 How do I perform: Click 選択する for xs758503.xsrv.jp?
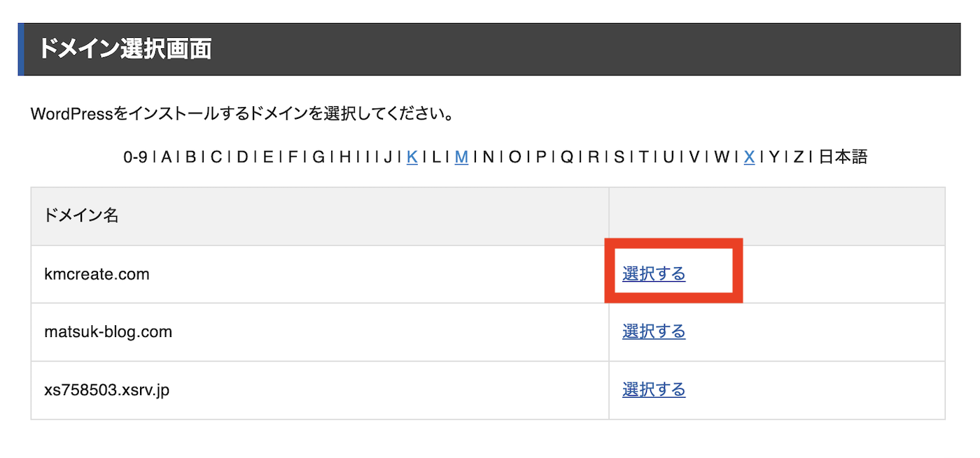(654, 389)
